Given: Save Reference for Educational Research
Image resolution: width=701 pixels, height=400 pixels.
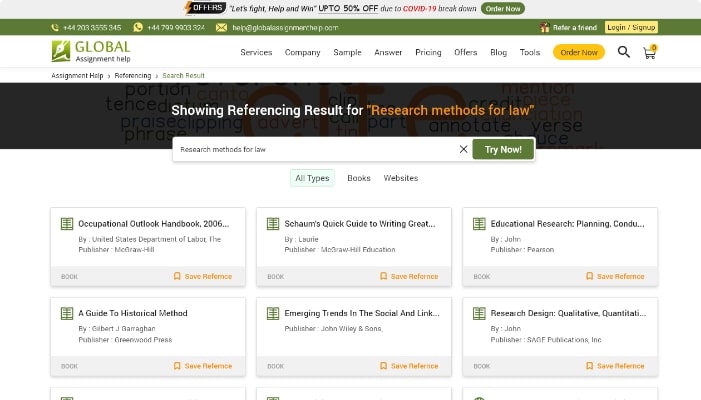Looking at the screenshot, I should [615, 276].
